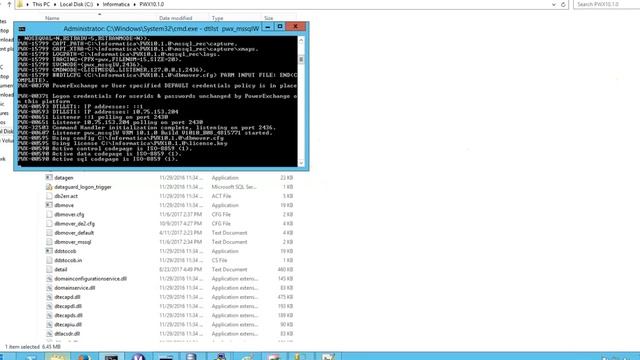Click the cmd window vertical scrollbar thumb
640x360 pixels.
point(301,60)
